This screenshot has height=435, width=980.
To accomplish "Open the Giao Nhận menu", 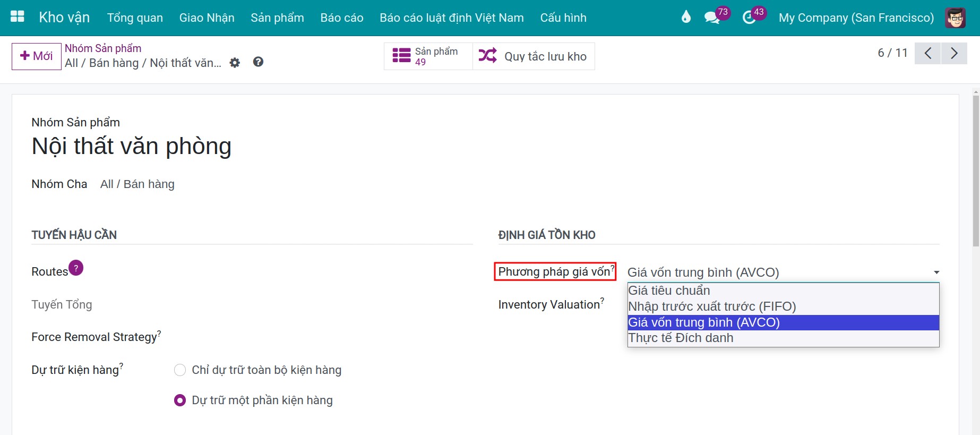I will (x=207, y=18).
